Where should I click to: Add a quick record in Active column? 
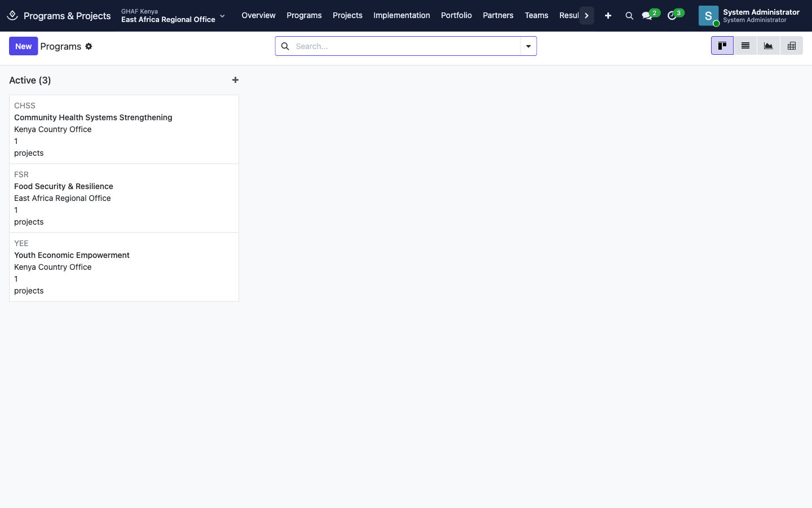(235, 80)
